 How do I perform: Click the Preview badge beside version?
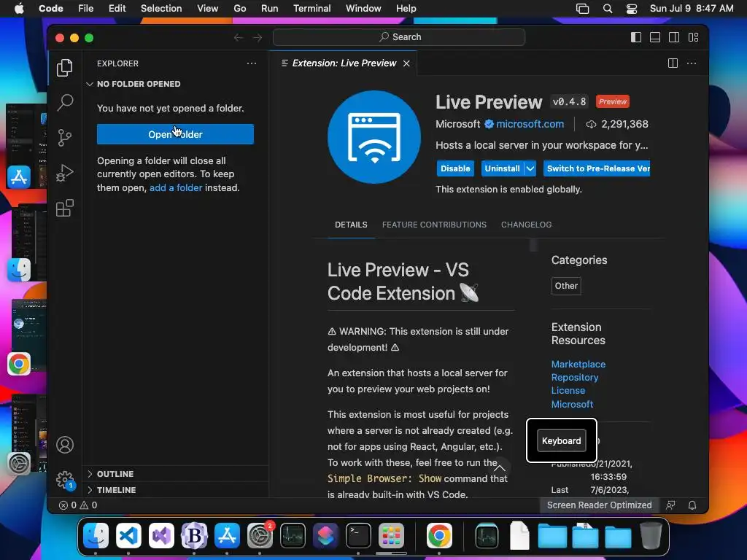coord(613,102)
